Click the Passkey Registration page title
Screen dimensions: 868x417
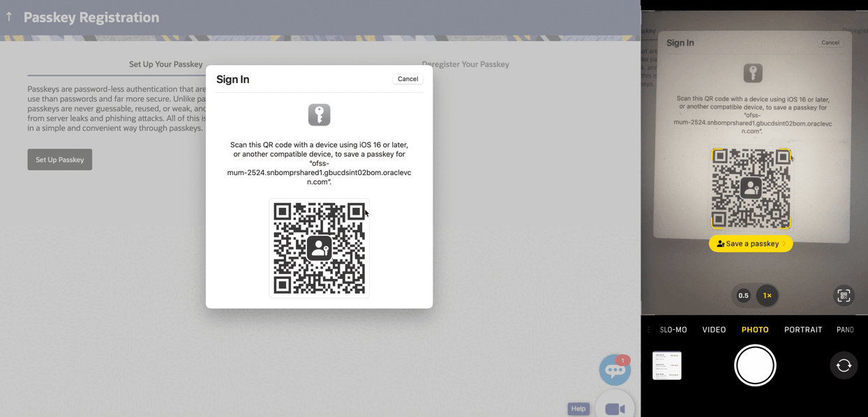coord(91,17)
